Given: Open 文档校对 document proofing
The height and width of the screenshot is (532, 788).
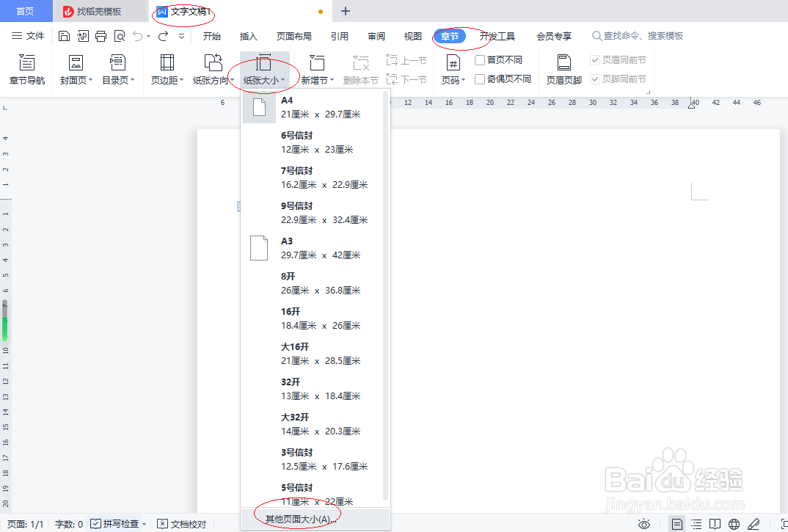Looking at the screenshot, I should tap(182, 524).
